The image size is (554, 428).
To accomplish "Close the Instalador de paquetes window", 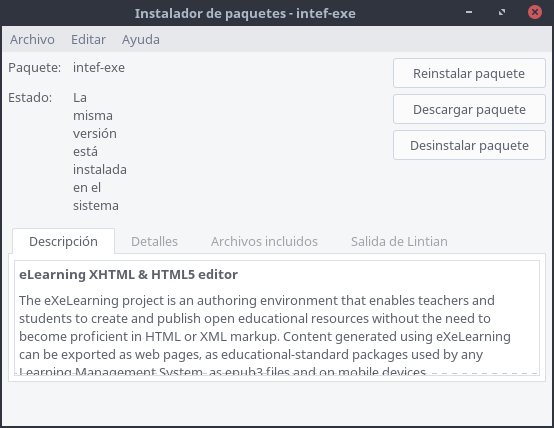I will point(535,12).
